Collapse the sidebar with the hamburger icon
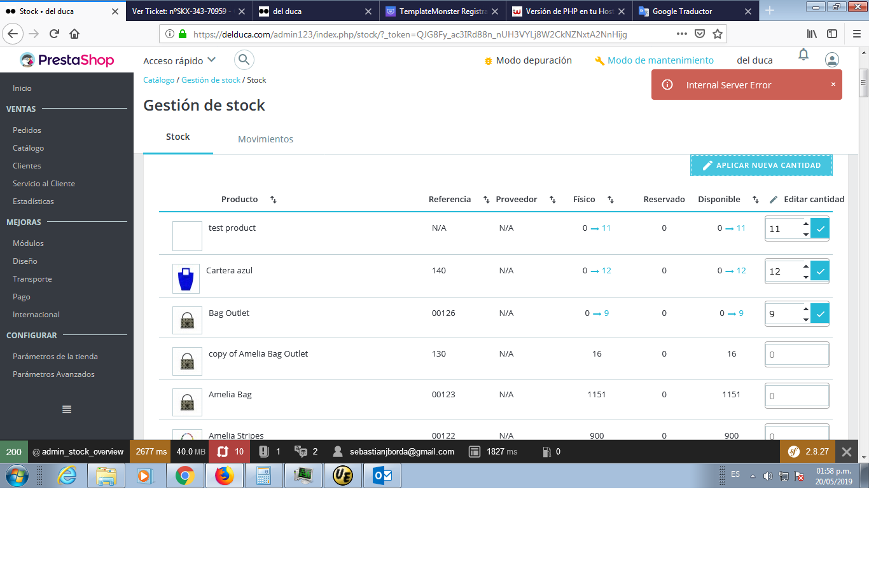Screen dimensions: 869x588 (x=67, y=409)
